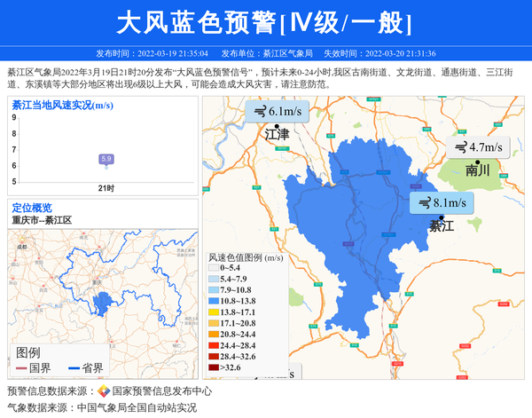
Task: Click the 21时 axis label in chart
Action: tap(106, 189)
